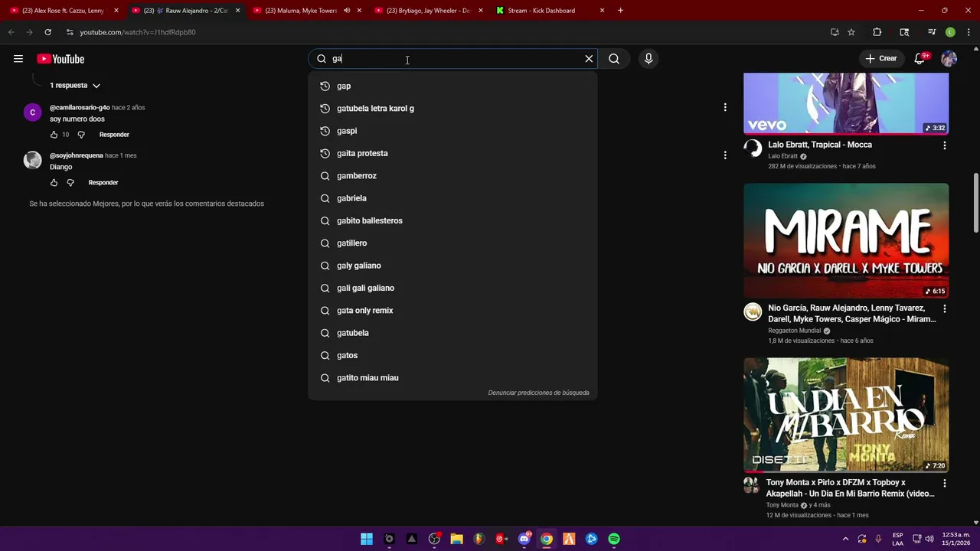Image resolution: width=980 pixels, height=551 pixels.
Task: Start voice search with the microphone
Action: 648,59
